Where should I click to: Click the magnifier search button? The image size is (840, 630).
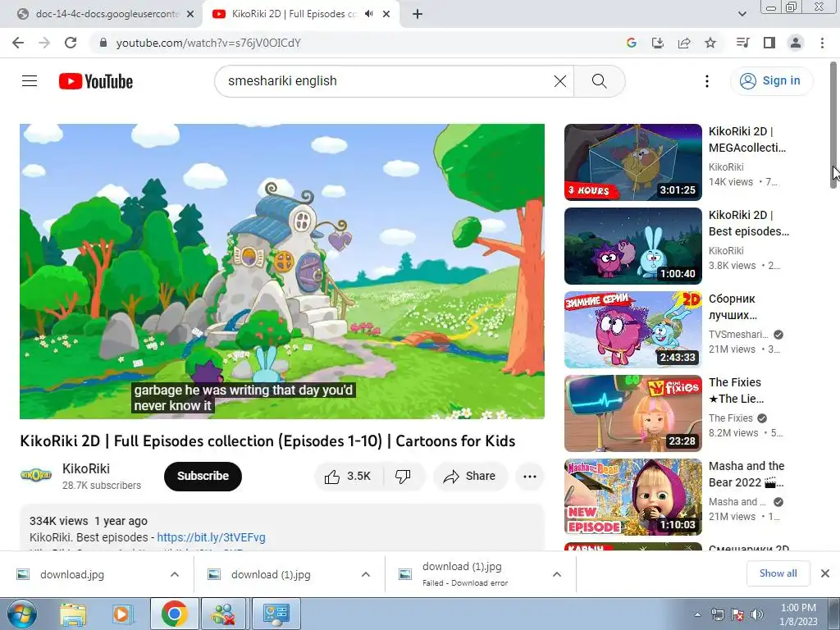point(600,81)
